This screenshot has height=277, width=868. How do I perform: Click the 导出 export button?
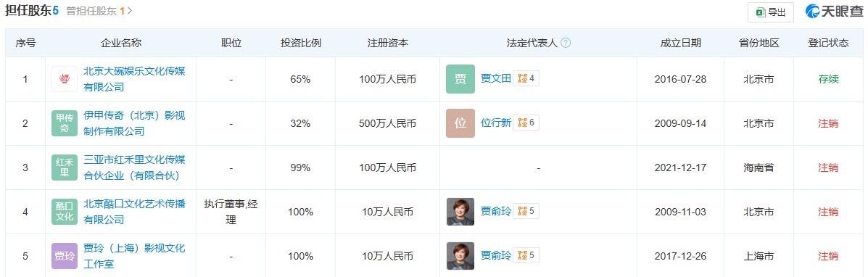tap(770, 12)
